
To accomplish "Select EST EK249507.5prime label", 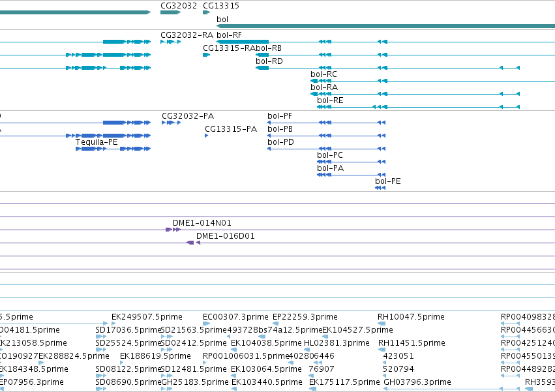I will [x=147, y=317].
